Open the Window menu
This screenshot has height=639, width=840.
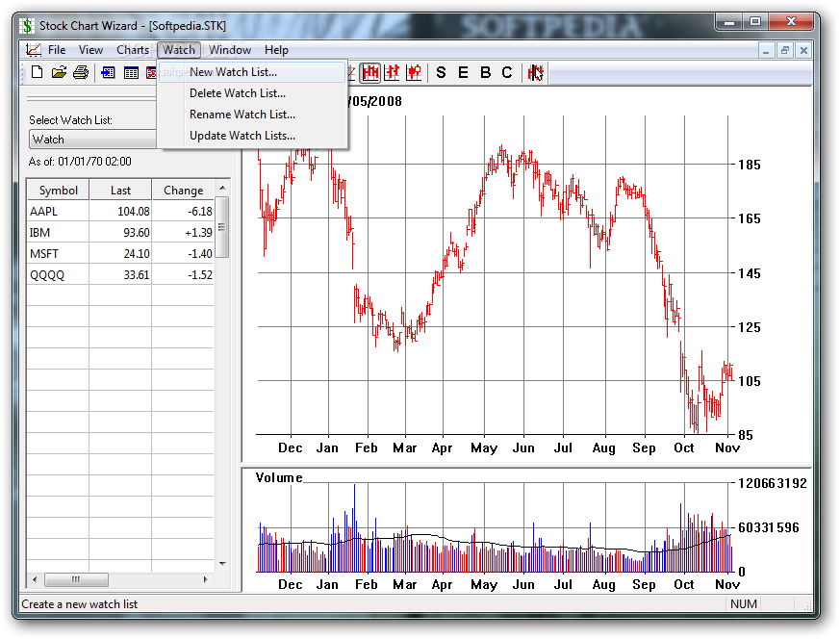(x=230, y=50)
